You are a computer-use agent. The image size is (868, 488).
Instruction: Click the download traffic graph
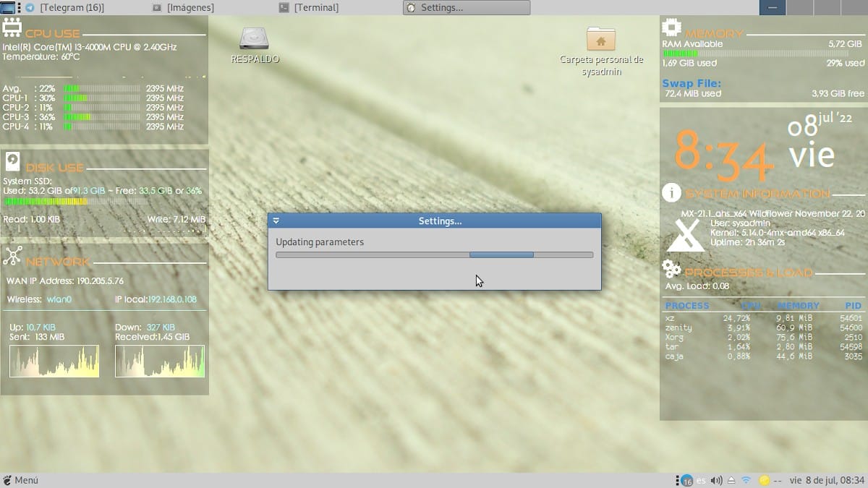tap(160, 361)
